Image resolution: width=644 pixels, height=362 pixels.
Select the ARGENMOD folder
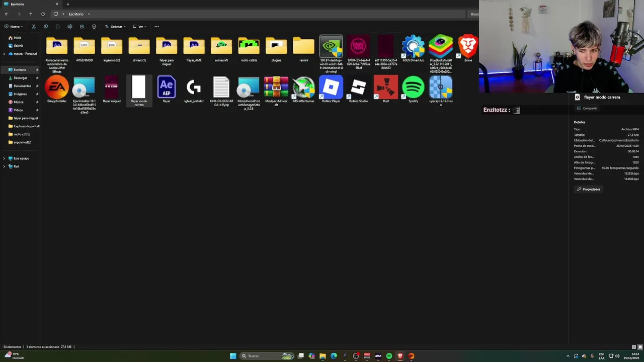84,49
